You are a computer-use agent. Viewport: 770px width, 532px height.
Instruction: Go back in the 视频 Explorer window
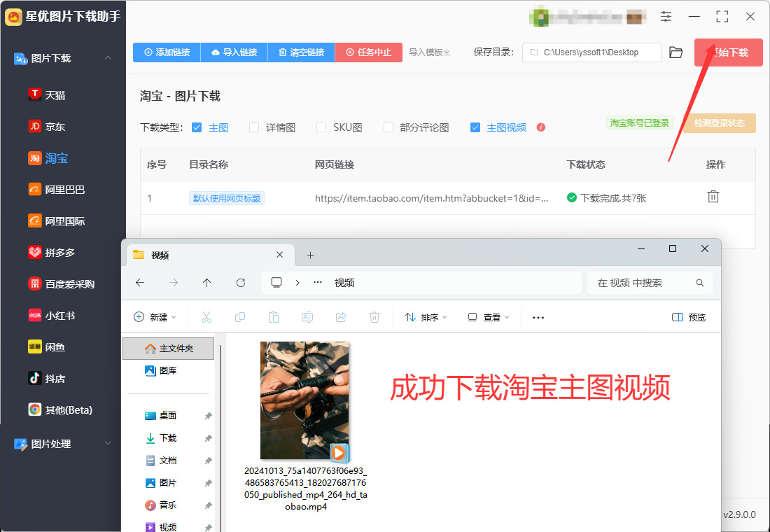tap(140, 283)
